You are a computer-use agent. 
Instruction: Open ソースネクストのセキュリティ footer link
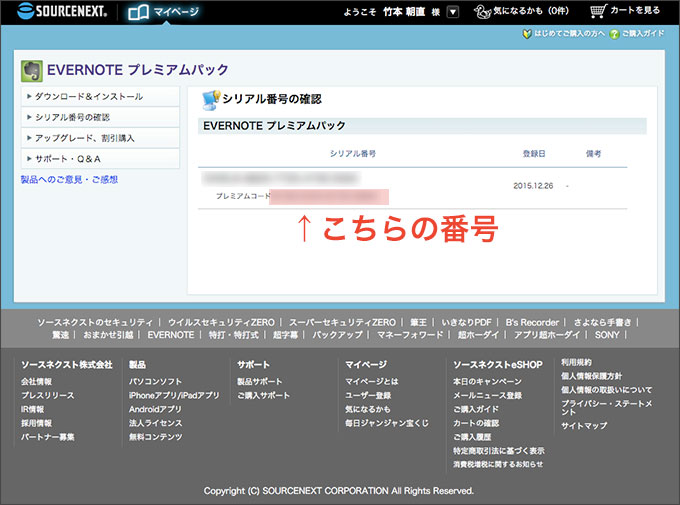[x=95, y=322]
